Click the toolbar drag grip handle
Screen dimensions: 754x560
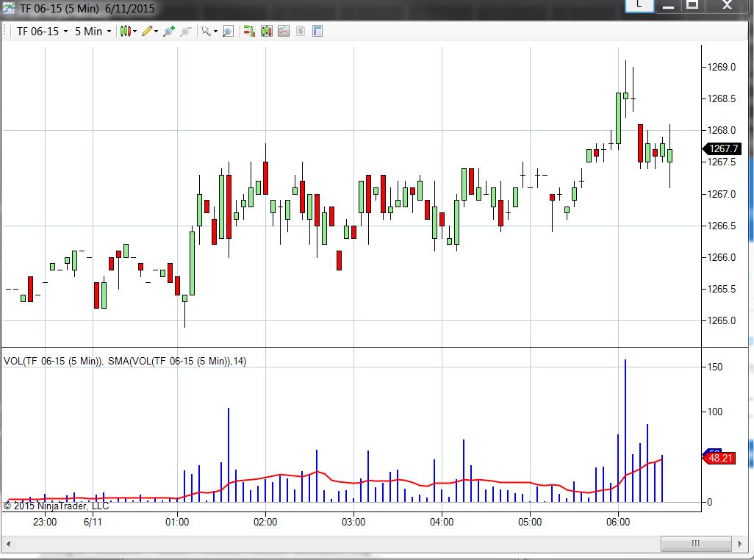click(4, 32)
